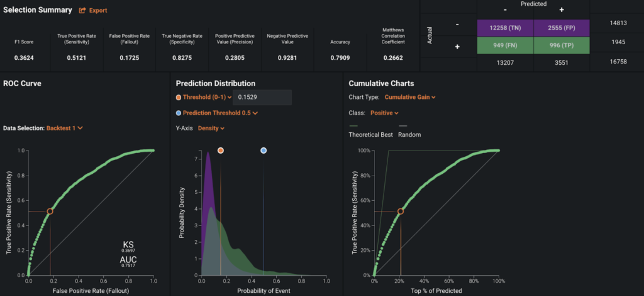This screenshot has height=296, width=644.
Task: Click the 996 (TP) confusion matrix cell
Action: (562, 45)
